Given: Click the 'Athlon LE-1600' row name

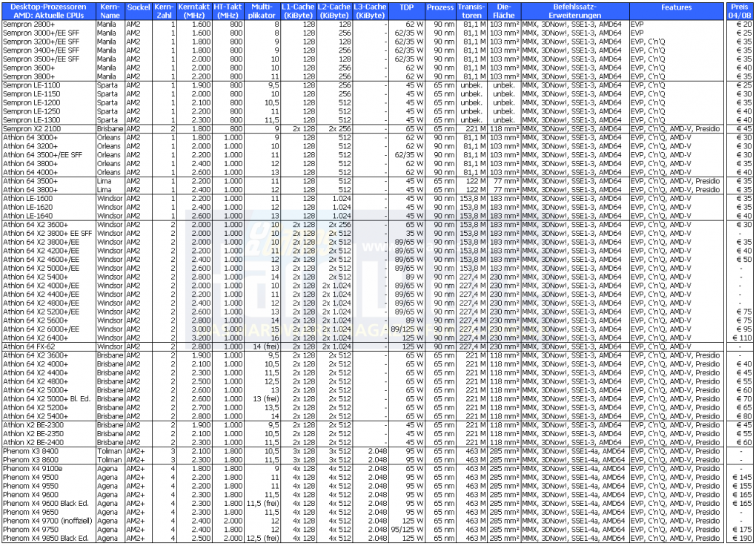Looking at the screenshot, I should point(28,198).
